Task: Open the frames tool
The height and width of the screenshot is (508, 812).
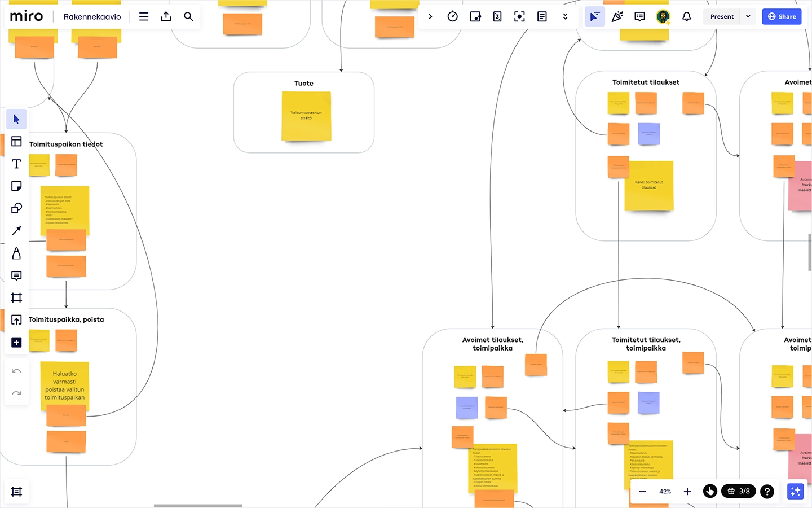Action: (16, 297)
